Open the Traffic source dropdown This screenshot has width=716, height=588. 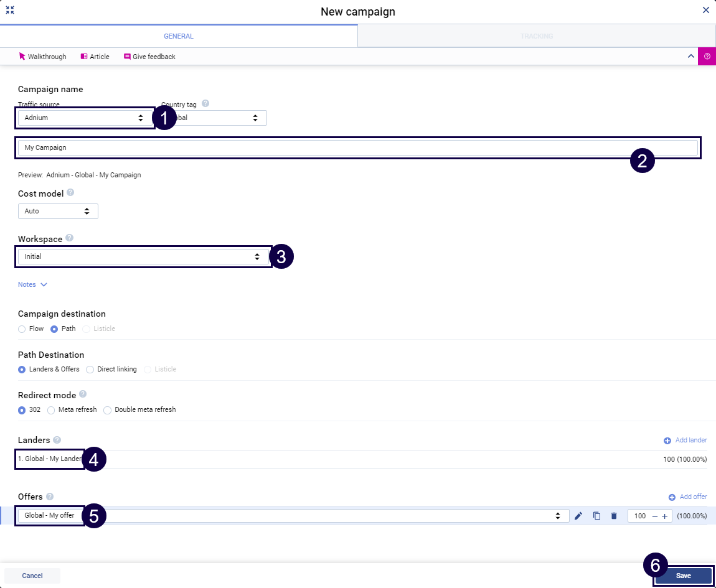(x=83, y=118)
